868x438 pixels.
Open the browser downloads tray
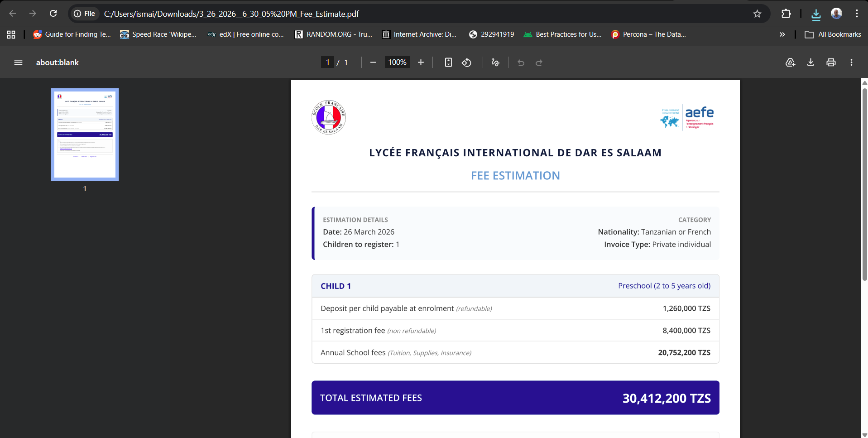coord(816,14)
